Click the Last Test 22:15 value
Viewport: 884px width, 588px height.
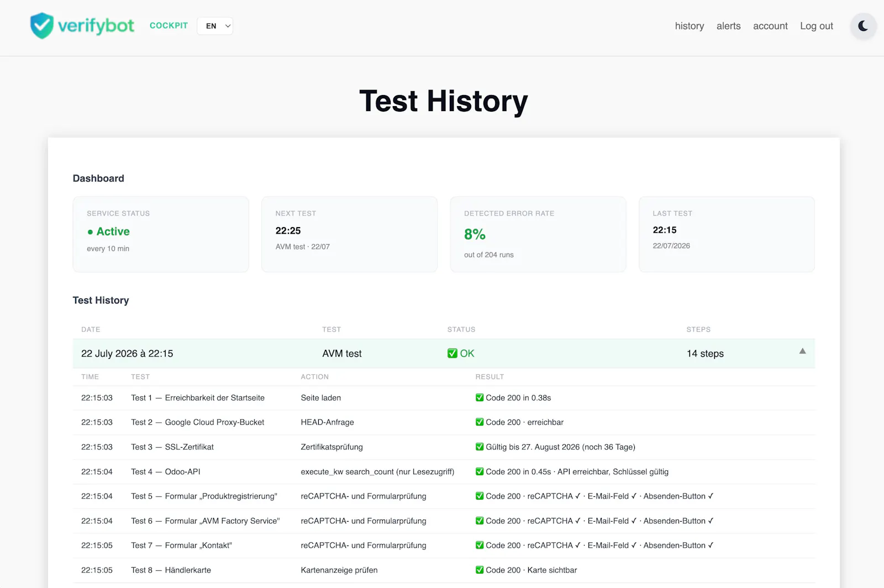click(x=665, y=230)
